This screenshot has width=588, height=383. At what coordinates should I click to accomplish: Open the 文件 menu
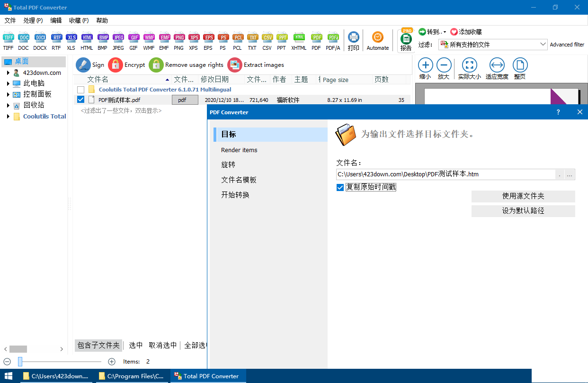(10, 20)
